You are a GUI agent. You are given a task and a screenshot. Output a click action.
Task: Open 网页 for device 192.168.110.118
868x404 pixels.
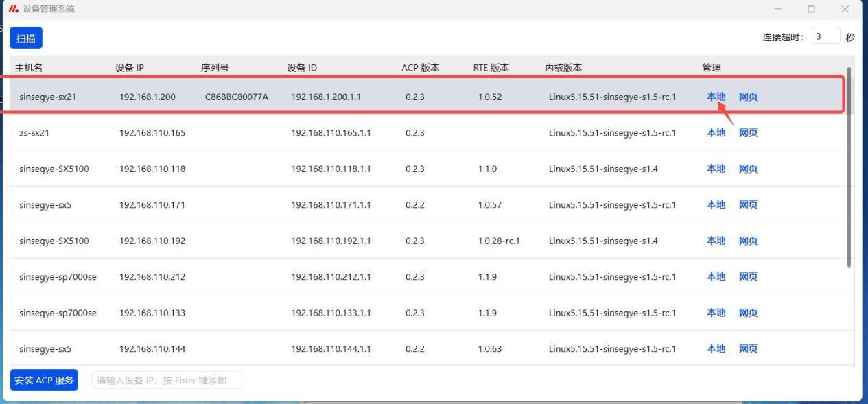(x=748, y=169)
